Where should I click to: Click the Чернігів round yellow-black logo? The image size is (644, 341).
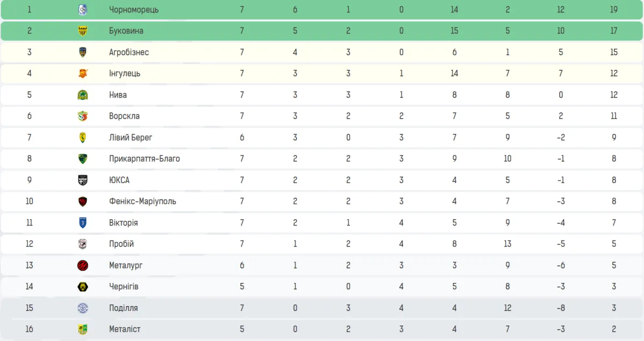[x=83, y=286]
